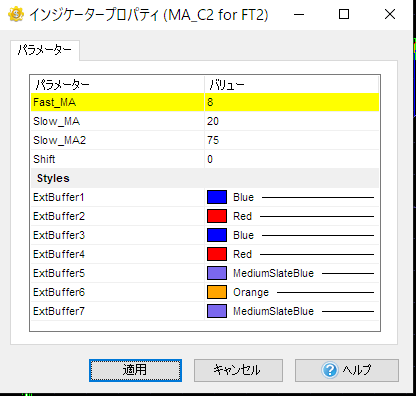Click the ExtBuffer2 line style preview
Screen dimensions: 416x396
[317, 216]
